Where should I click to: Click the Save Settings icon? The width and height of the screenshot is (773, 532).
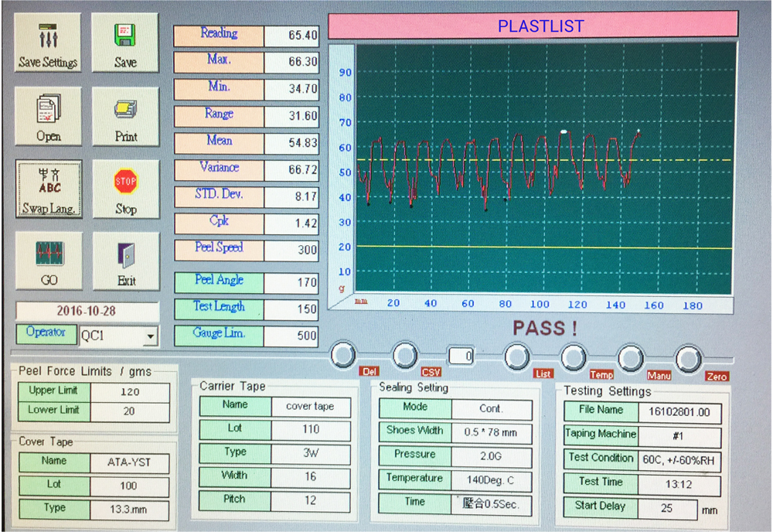point(48,43)
